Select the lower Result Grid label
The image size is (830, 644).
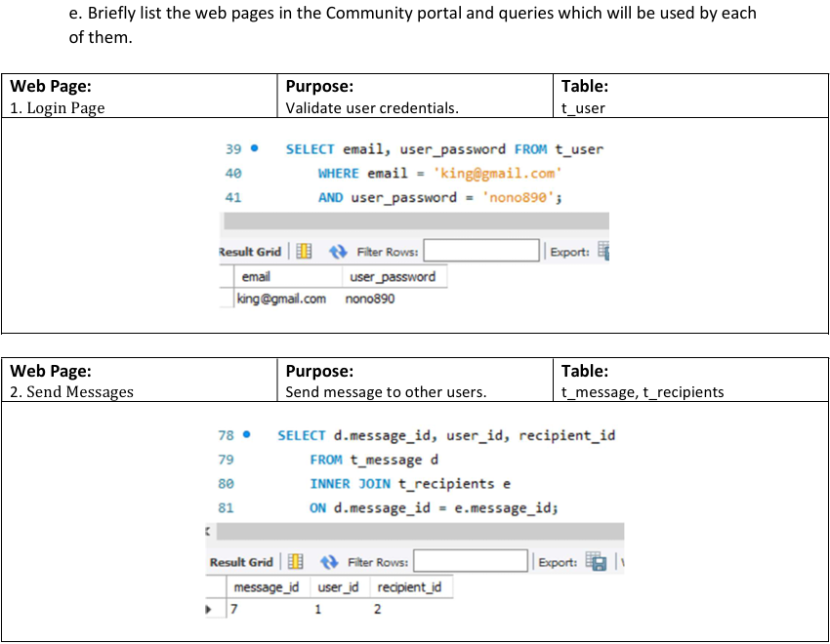tap(241, 562)
